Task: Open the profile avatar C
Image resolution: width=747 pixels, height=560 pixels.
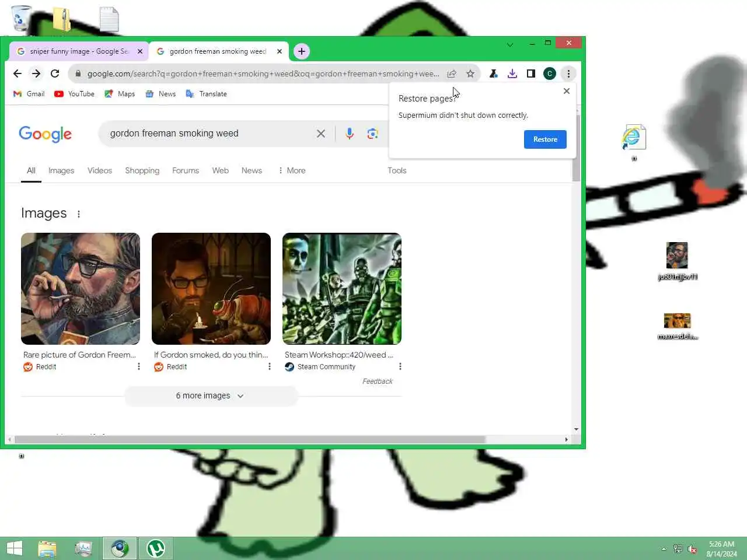Action: [x=550, y=73]
